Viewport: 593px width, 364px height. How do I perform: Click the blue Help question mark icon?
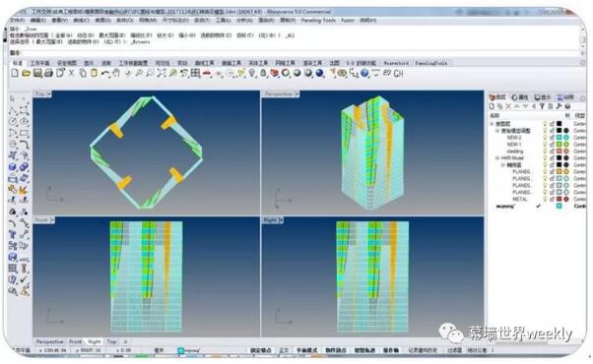[364, 73]
